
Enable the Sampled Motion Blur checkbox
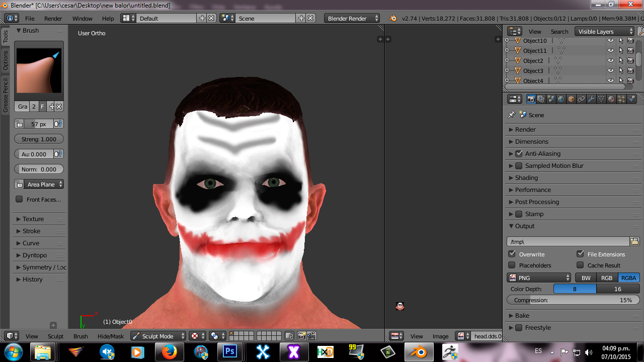coord(519,165)
